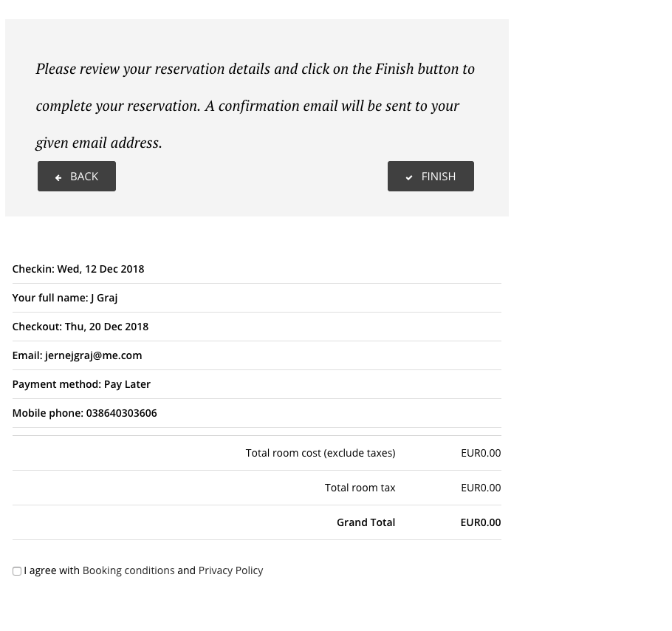The width and height of the screenshot is (672, 631).
Task: Click the checkmark icon on Finish
Action: click(409, 177)
